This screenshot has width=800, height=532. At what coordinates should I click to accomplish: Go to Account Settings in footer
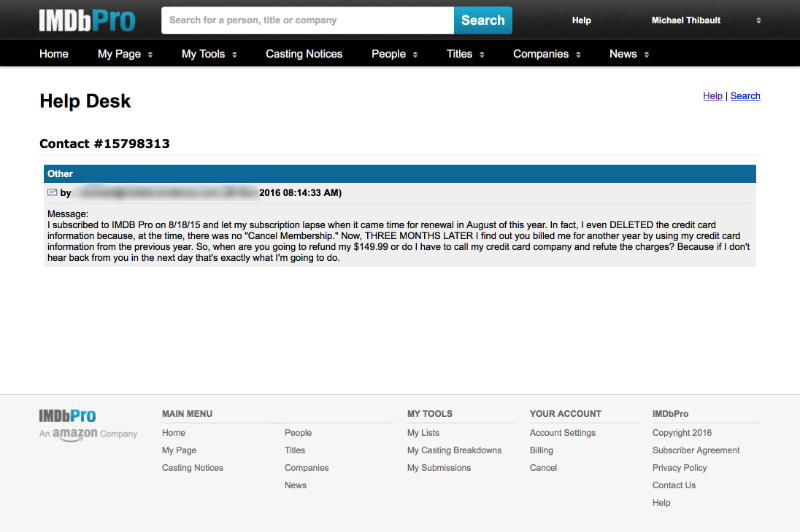(x=562, y=433)
